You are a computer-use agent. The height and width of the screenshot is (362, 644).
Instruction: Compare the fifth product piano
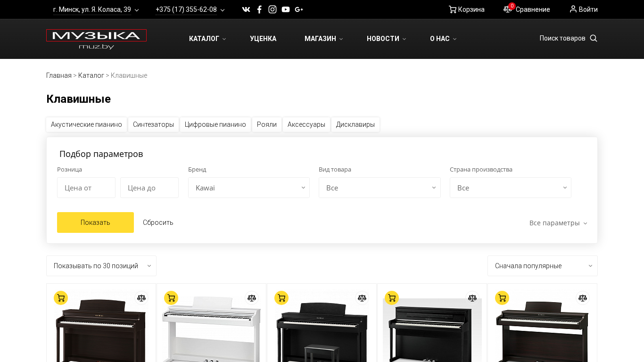point(583,298)
